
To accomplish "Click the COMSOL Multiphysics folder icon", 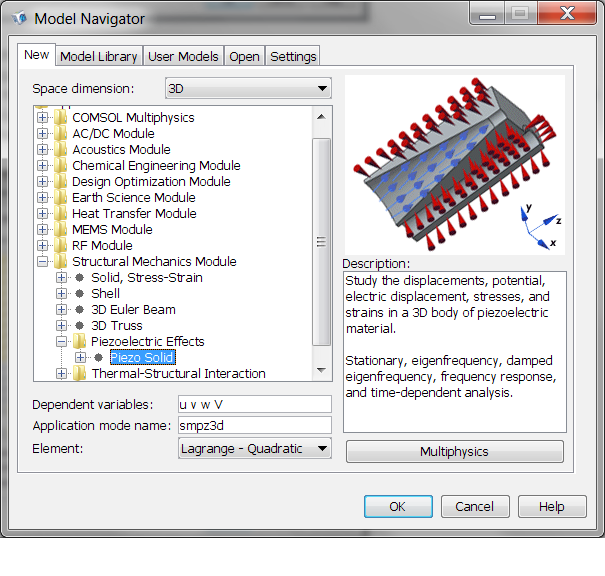I will 60,117.
